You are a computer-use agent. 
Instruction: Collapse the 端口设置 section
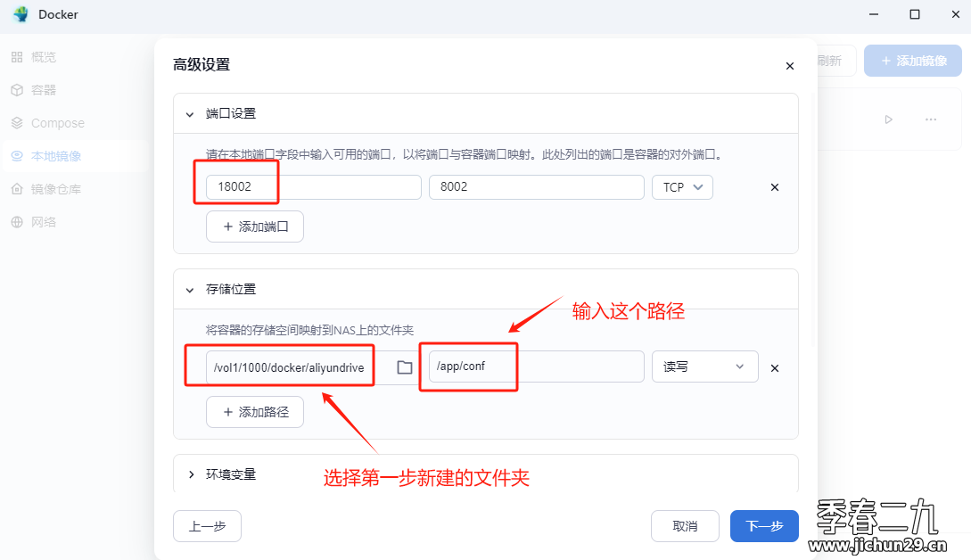pos(190,114)
